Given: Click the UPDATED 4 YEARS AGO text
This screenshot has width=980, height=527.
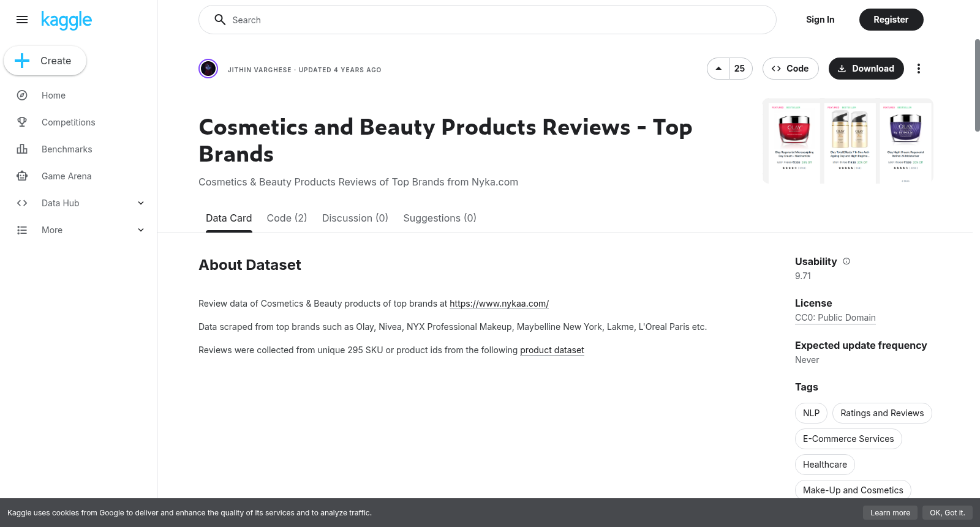Looking at the screenshot, I should point(340,70).
